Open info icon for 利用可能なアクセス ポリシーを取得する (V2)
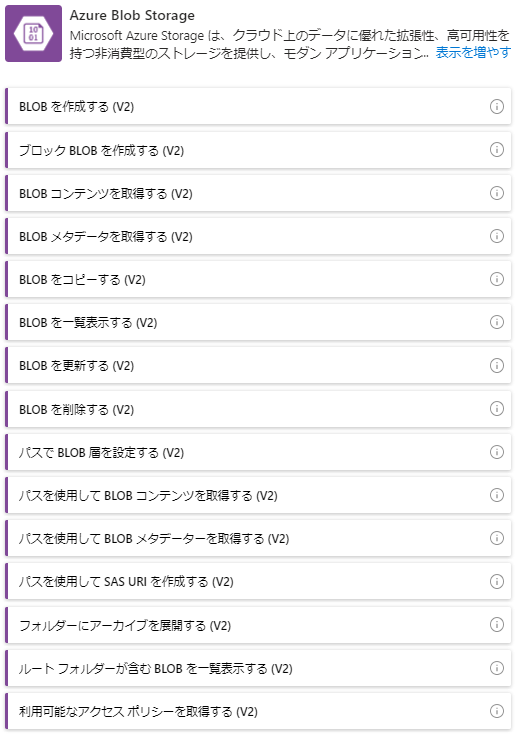This screenshot has height=739, width=518. [x=496, y=711]
